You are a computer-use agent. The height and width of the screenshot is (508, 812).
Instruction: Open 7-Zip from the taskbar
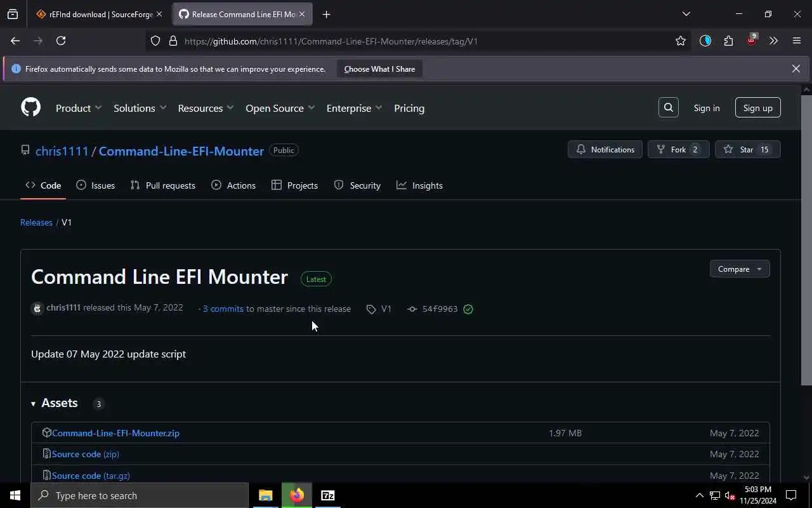(328, 495)
